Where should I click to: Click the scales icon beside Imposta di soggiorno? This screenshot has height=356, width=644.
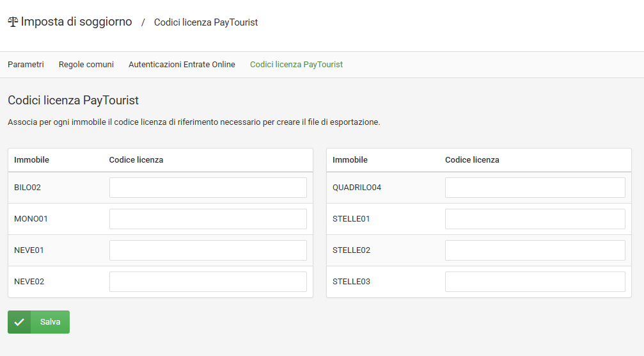[13, 22]
